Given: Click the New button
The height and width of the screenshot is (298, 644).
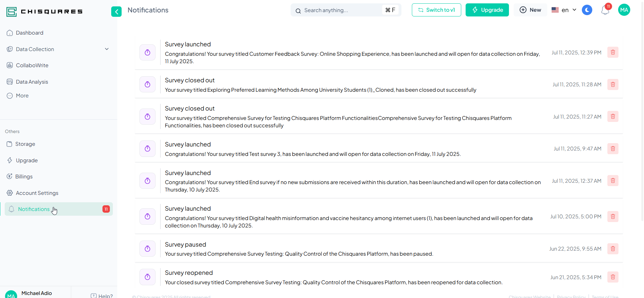Looking at the screenshot, I should [x=530, y=10].
